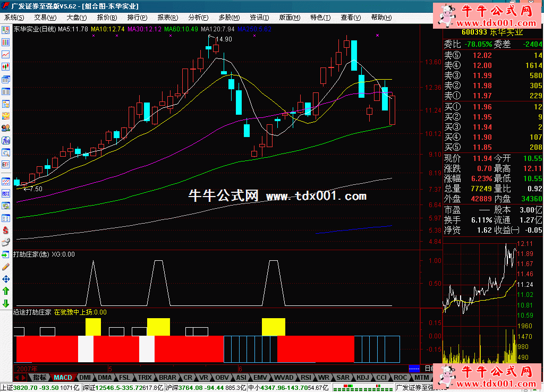Screen dimensions: 544x392
Task: Open the quote table grid icon in sidebar
Action: point(5,42)
